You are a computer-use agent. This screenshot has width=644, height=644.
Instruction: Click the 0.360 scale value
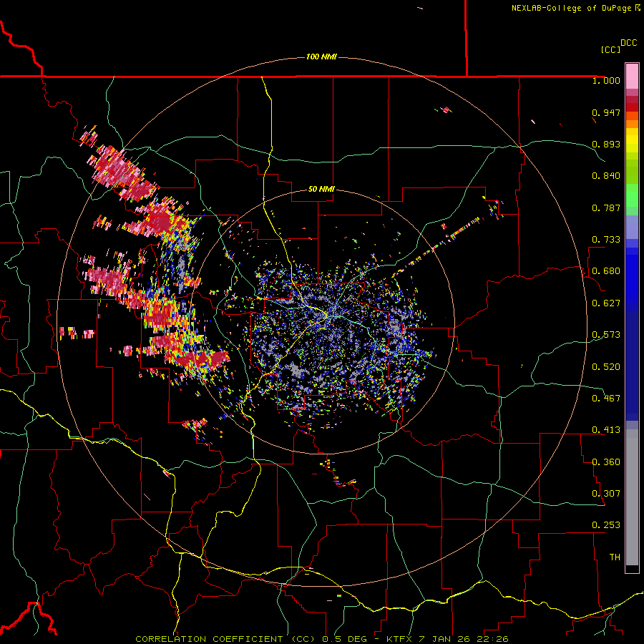[606, 462]
